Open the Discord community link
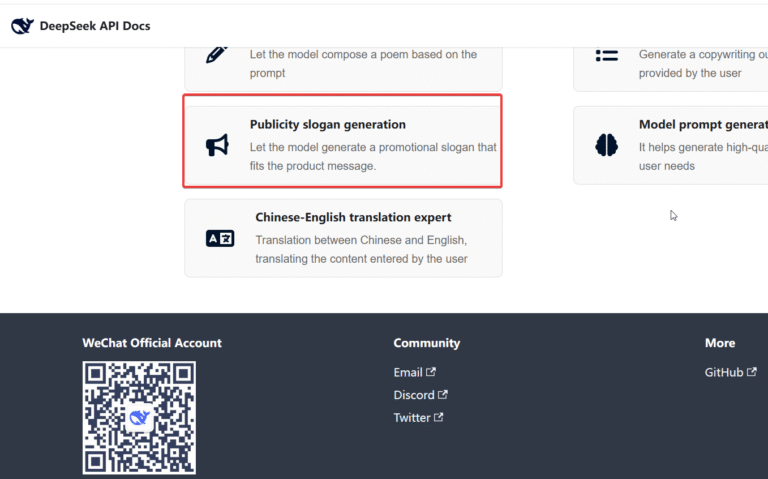The height and width of the screenshot is (479, 768). coord(414,395)
